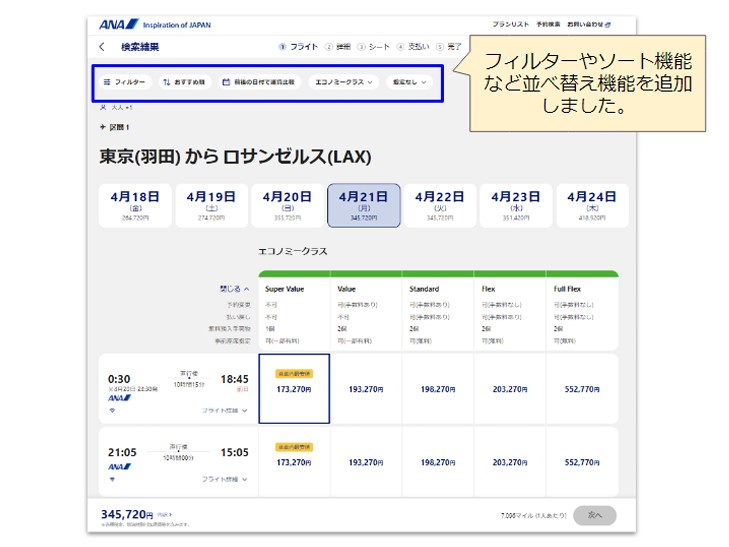This screenshot has width=729, height=547.
Task: Open the calendar fare comparison button
Action: point(259,82)
